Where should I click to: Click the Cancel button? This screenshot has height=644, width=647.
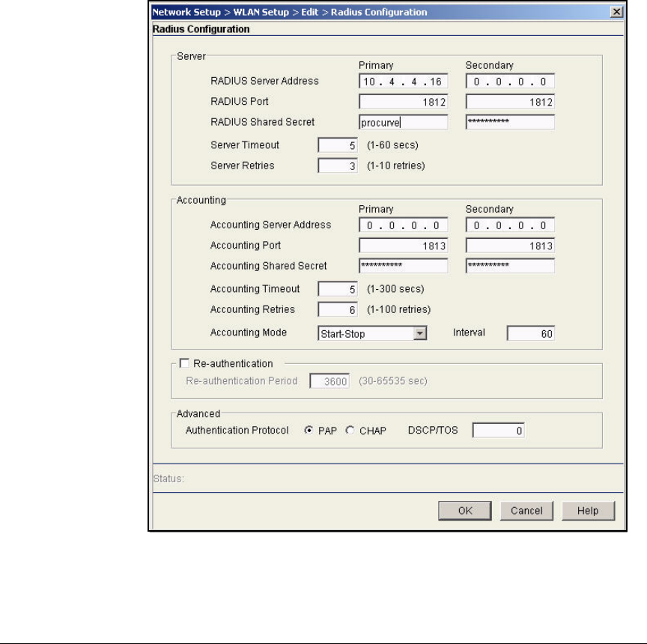coord(526,511)
